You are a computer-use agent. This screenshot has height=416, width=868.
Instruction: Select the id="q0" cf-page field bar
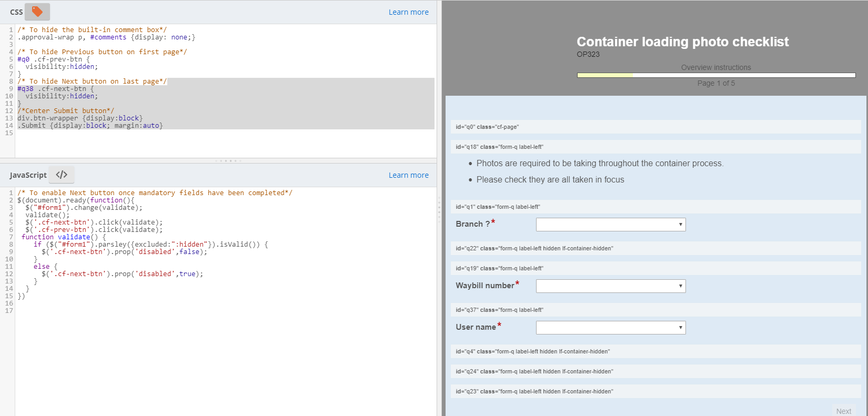pos(655,127)
